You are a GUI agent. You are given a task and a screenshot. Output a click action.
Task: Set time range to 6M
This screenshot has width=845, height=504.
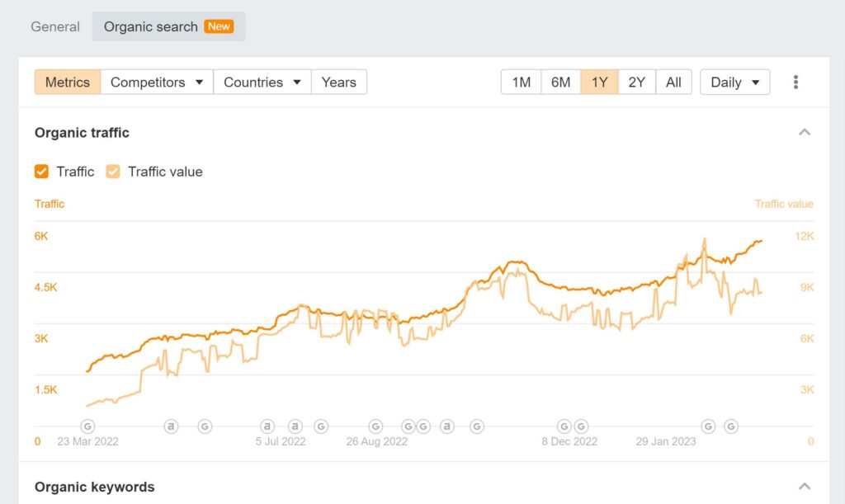pyautogui.click(x=560, y=82)
